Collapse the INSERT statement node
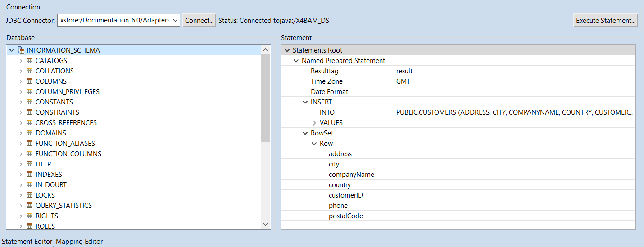 pyautogui.click(x=305, y=102)
